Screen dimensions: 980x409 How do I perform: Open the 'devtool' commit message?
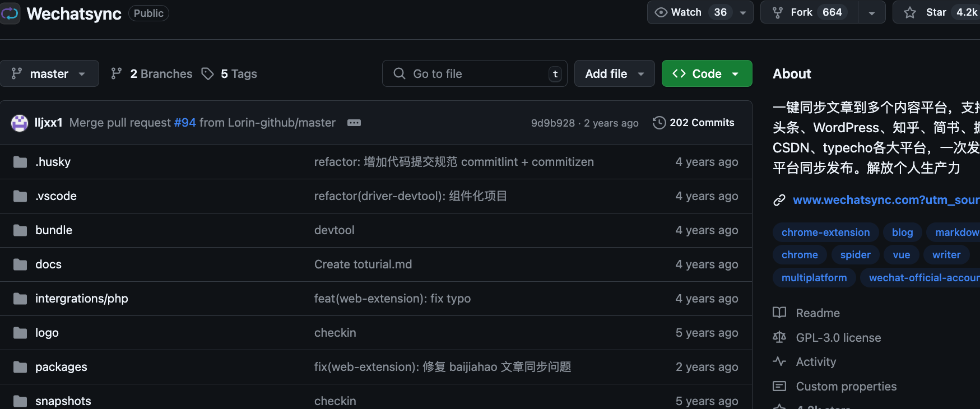335,230
